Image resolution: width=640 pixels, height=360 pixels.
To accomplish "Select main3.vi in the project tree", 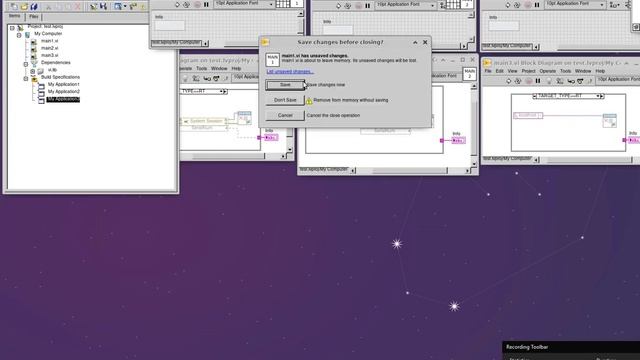I will (x=49, y=55).
